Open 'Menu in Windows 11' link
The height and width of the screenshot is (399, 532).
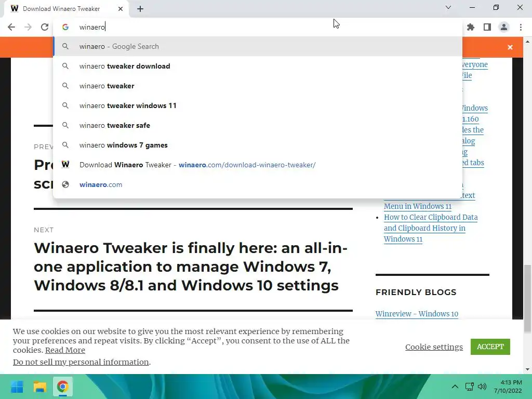tap(418, 206)
